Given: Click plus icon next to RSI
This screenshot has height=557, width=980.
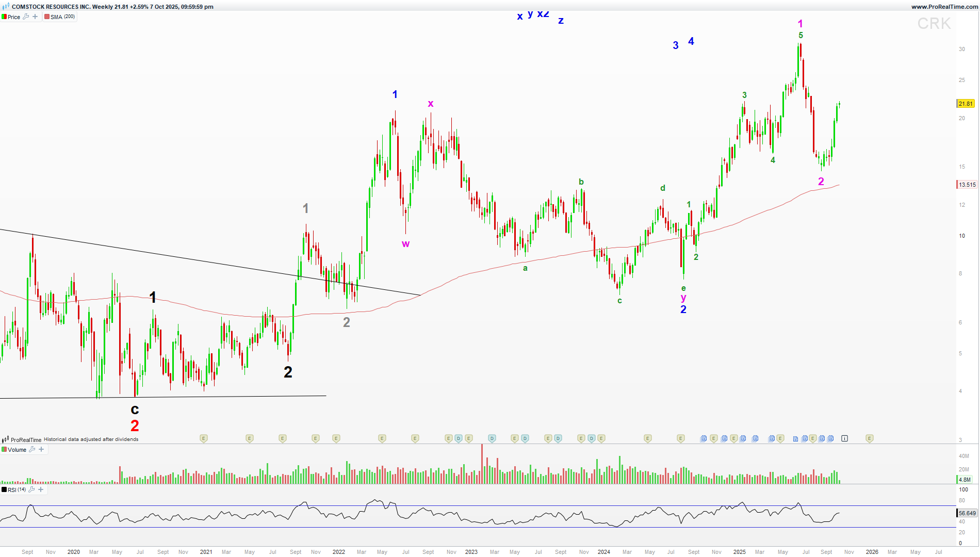Looking at the screenshot, I should pyautogui.click(x=41, y=489).
